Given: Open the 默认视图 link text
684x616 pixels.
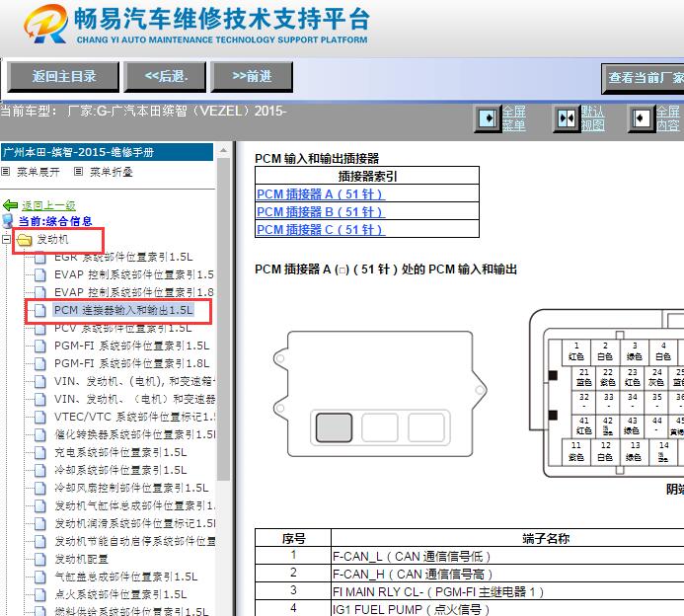Looking at the screenshot, I should pyautogui.click(x=592, y=118).
